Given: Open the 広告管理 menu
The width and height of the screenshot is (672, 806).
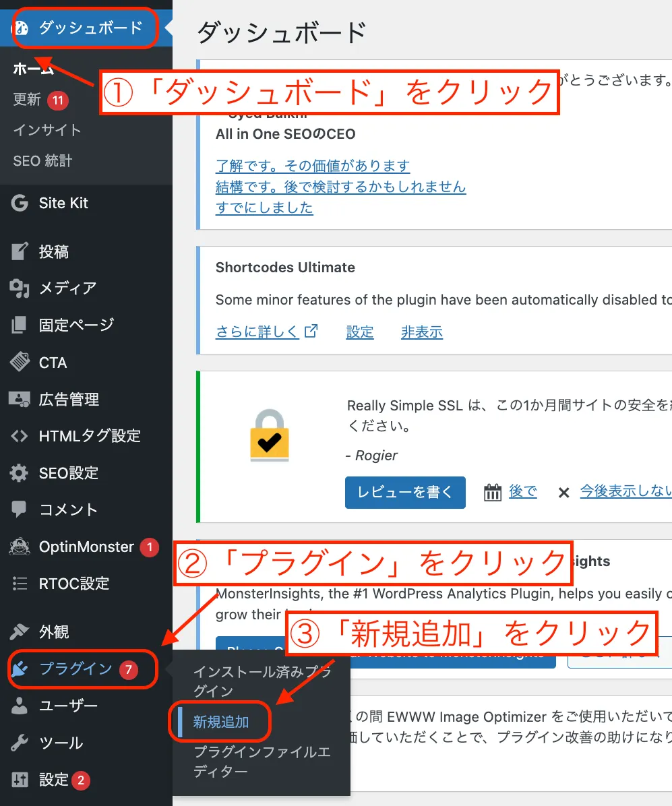Looking at the screenshot, I should 69,400.
